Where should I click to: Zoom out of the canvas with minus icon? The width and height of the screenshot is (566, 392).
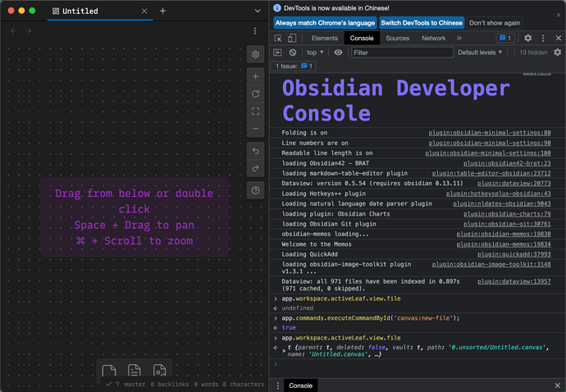tap(256, 129)
